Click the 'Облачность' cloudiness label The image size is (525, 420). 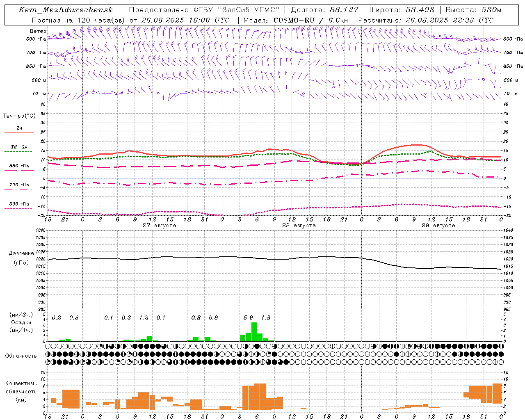[21, 356]
